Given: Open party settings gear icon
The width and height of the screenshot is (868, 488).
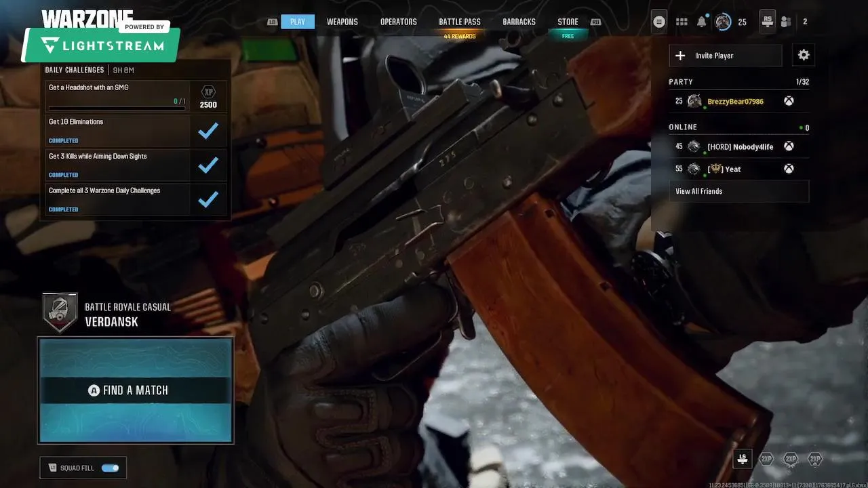Looking at the screenshot, I should 804,55.
